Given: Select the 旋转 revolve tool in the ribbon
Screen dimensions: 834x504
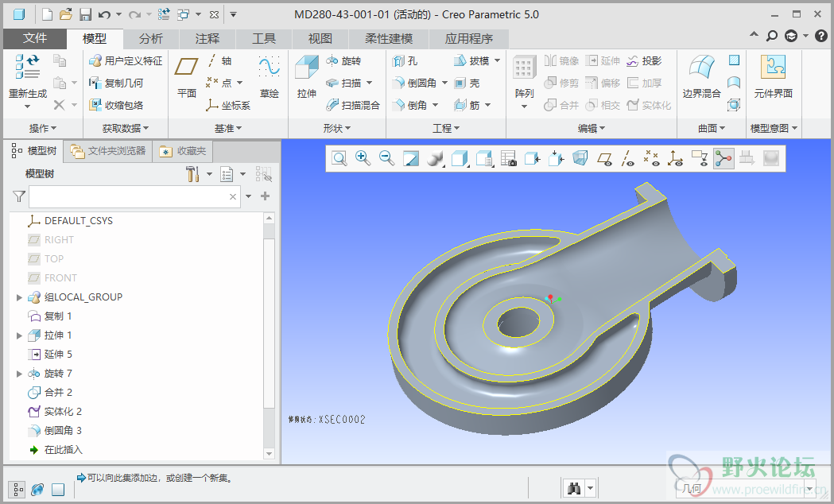Looking at the screenshot, I should 343,60.
